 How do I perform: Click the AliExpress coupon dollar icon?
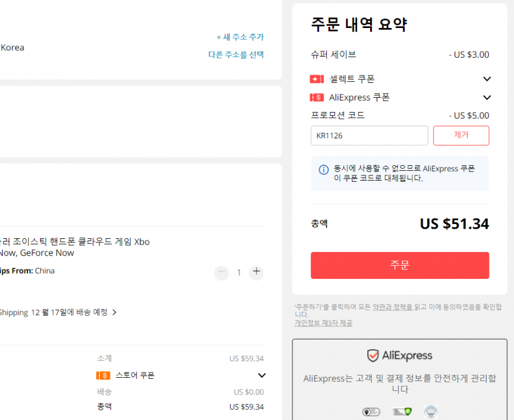click(x=316, y=97)
